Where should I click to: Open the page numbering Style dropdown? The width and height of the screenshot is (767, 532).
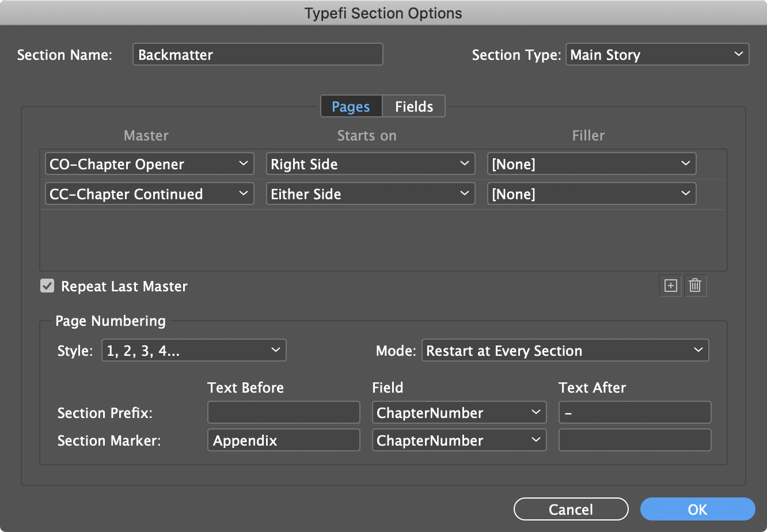coord(193,351)
